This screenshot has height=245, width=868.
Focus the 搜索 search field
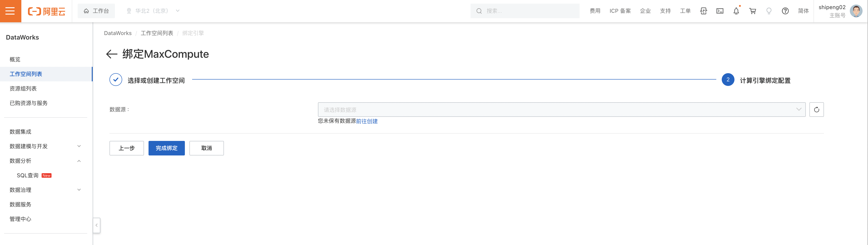tap(525, 11)
